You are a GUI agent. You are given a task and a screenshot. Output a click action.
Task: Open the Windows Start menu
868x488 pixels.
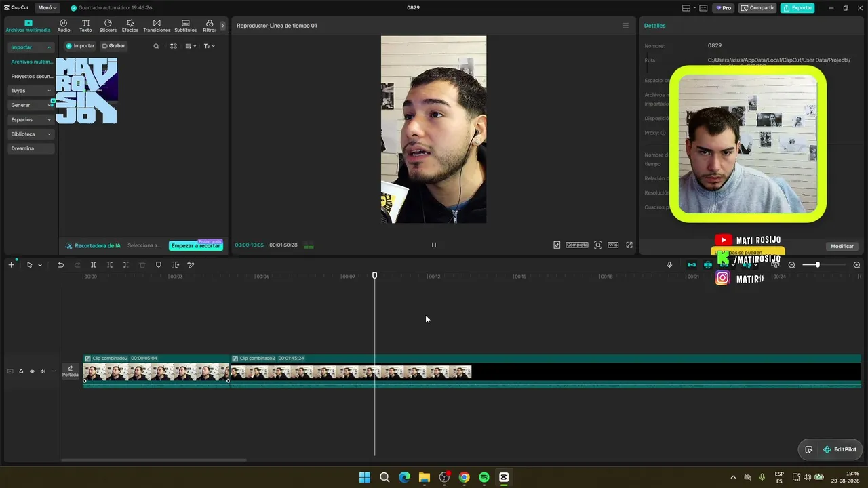click(364, 477)
